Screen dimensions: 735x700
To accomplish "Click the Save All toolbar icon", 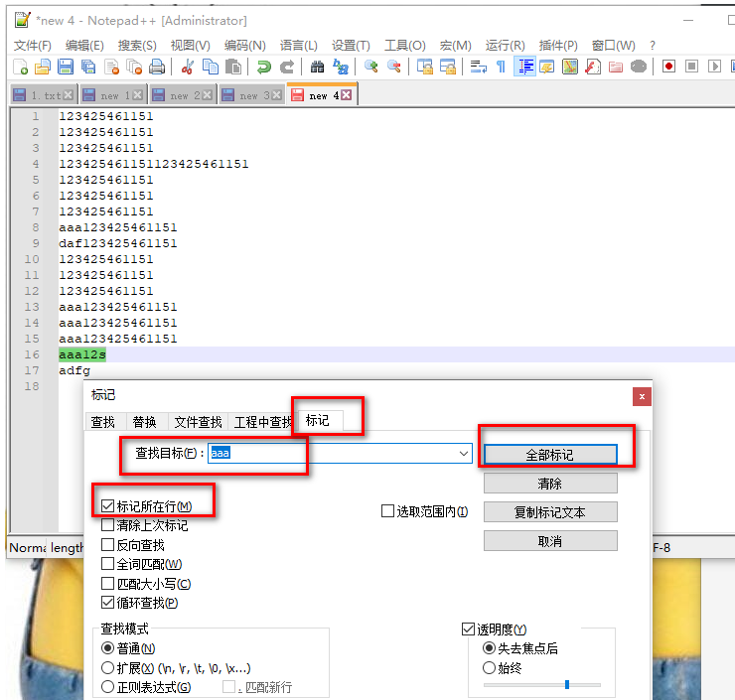I will click(x=88, y=67).
